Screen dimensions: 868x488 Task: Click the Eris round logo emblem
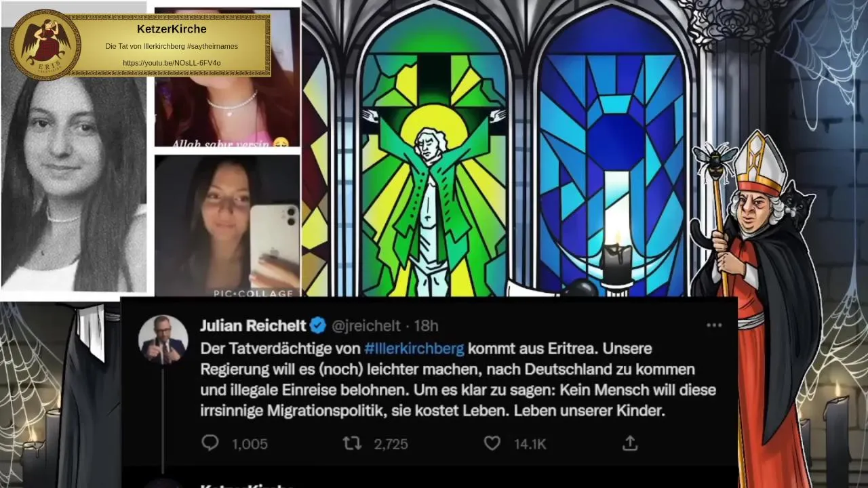45,45
